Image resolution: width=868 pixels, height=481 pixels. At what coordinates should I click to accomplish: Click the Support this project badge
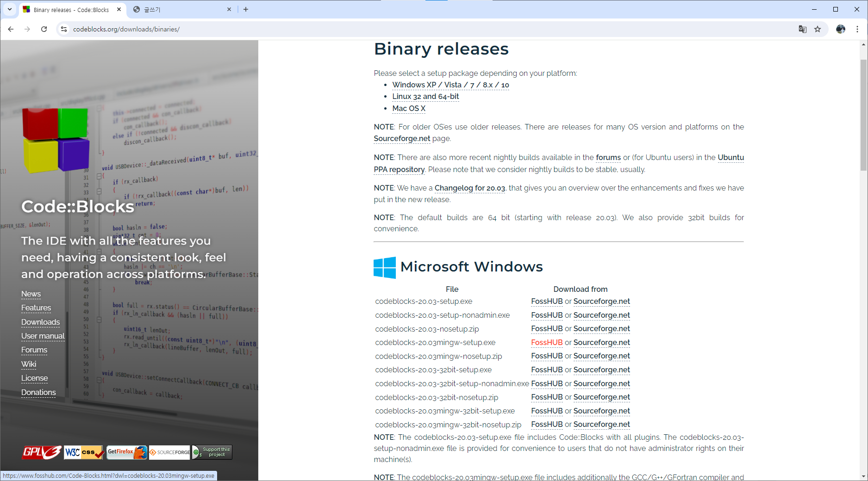click(x=212, y=452)
